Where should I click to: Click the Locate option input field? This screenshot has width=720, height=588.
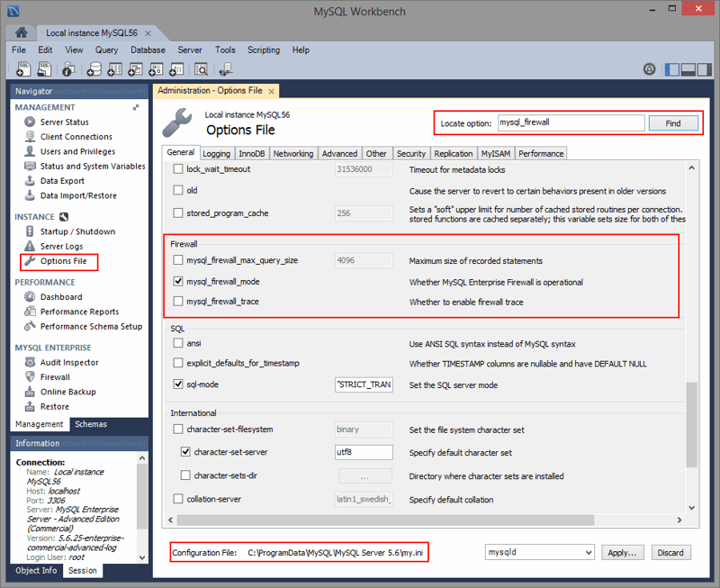571,122
